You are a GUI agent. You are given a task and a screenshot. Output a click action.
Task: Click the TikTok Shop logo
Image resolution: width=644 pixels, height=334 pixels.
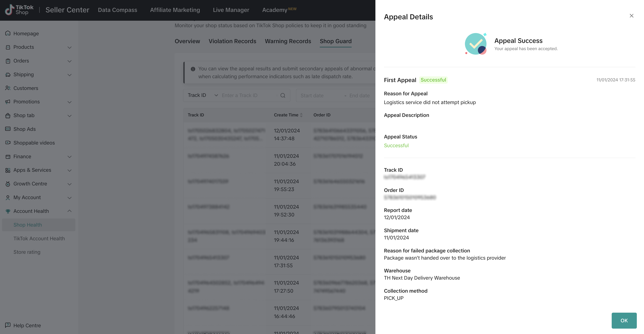19,10
